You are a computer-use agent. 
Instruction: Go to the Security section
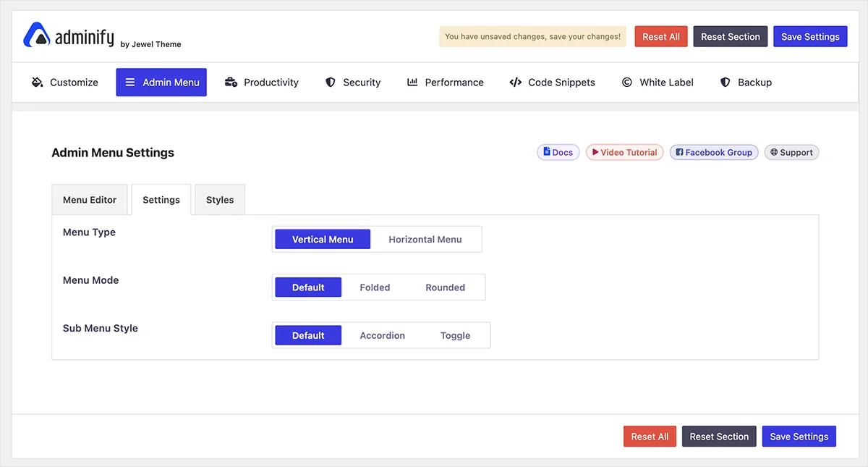[x=353, y=83]
